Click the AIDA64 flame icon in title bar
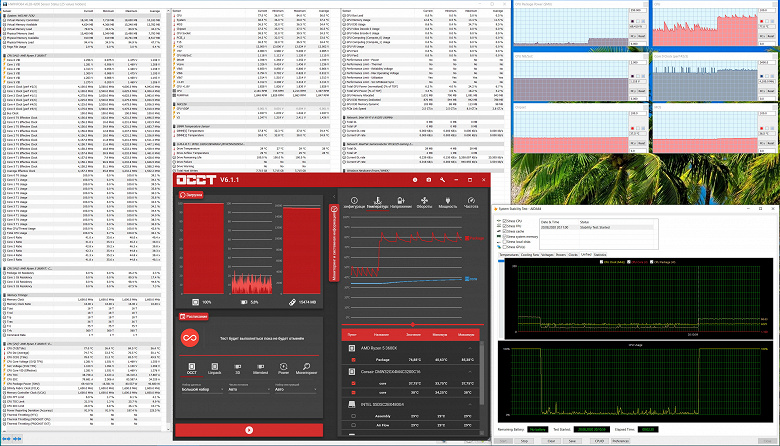Viewport: 780px width, 446px height. tap(495, 209)
